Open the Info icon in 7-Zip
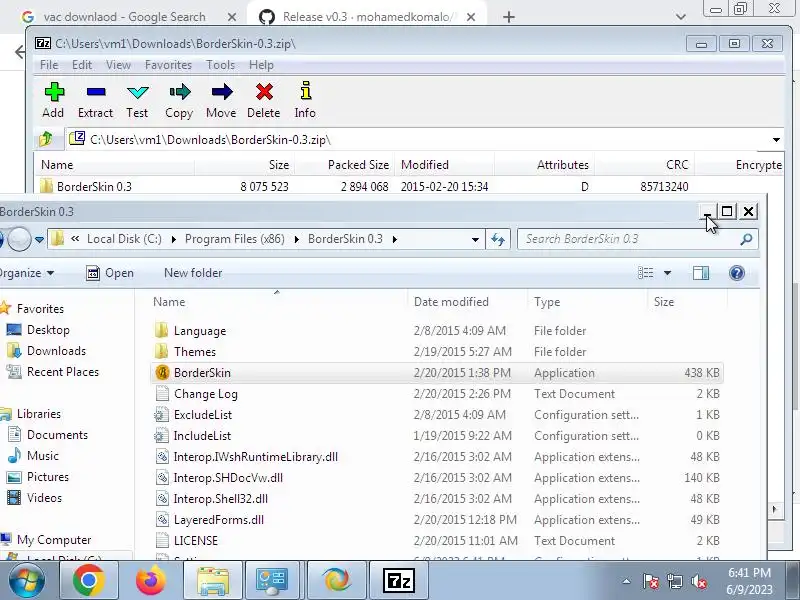The image size is (800, 600). click(305, 91)
